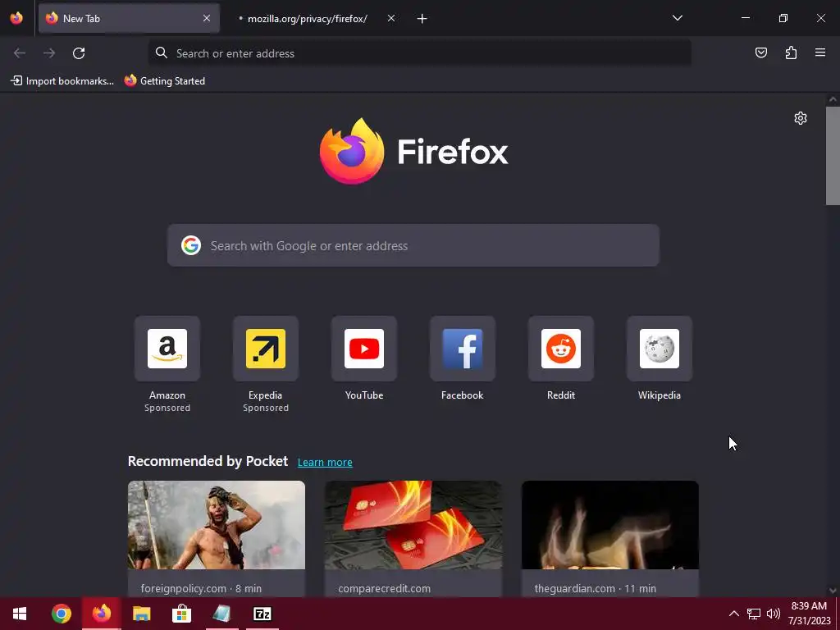Open new tab personalize gear icon

coord(801,118)
